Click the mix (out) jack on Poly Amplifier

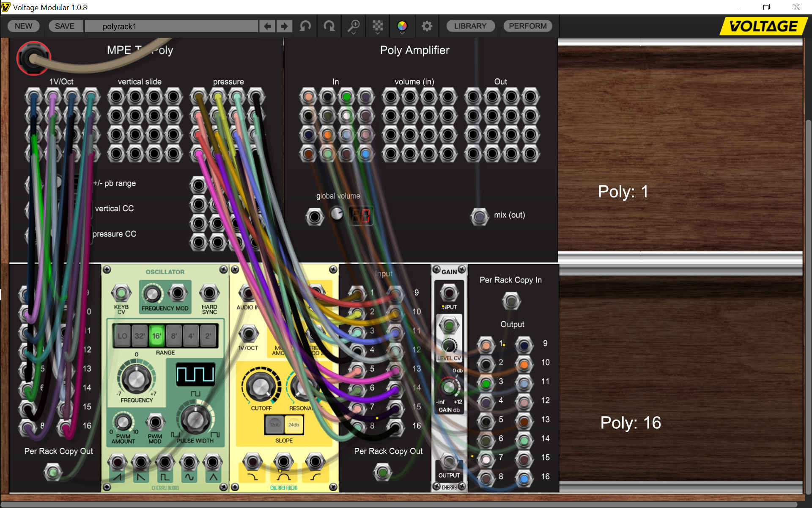click(480, 217)
